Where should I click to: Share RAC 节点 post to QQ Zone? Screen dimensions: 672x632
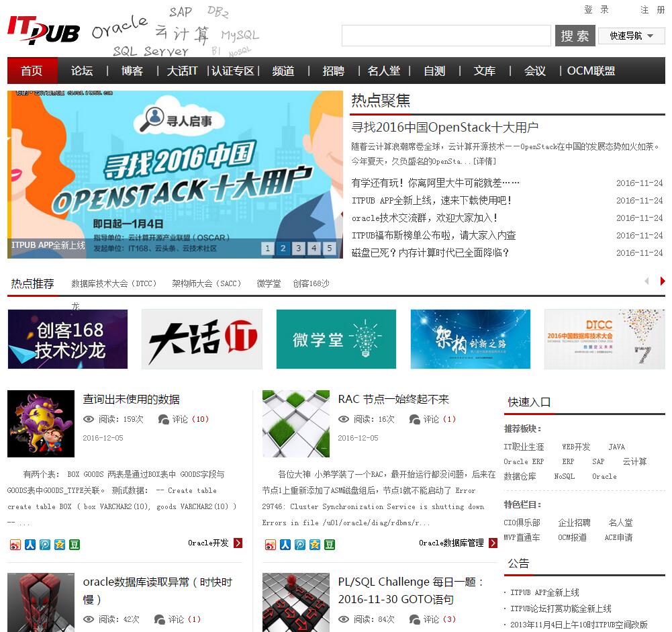point(315,545)
